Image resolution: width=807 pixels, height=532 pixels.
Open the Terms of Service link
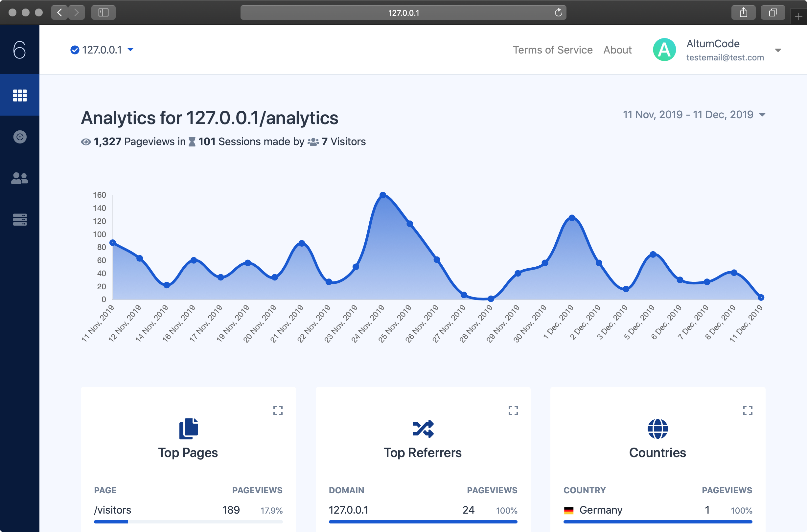[552, 50]
